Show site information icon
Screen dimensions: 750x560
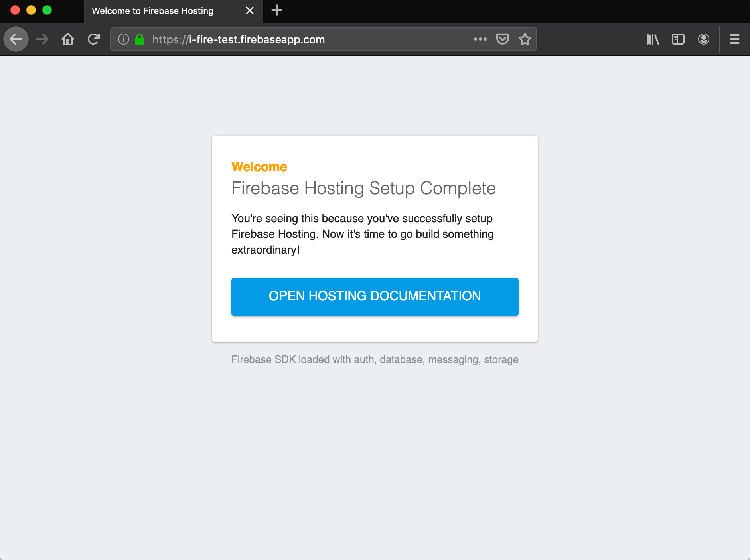tap(124, 39)
